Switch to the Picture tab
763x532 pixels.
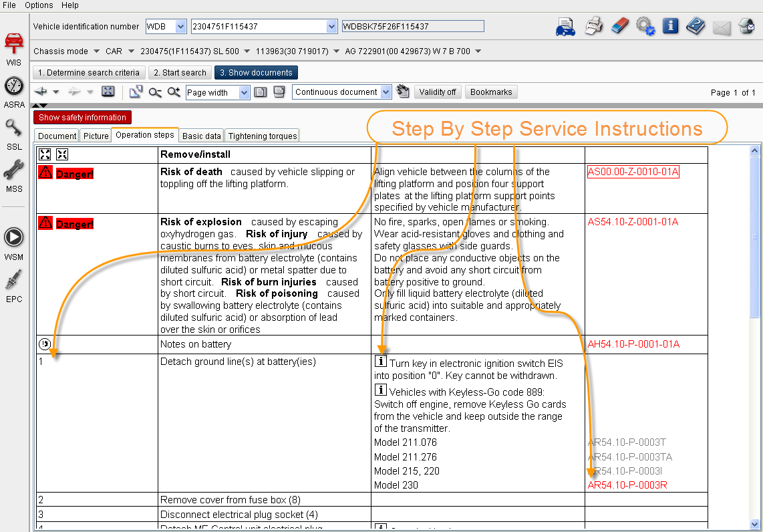[x=96, y=136]
